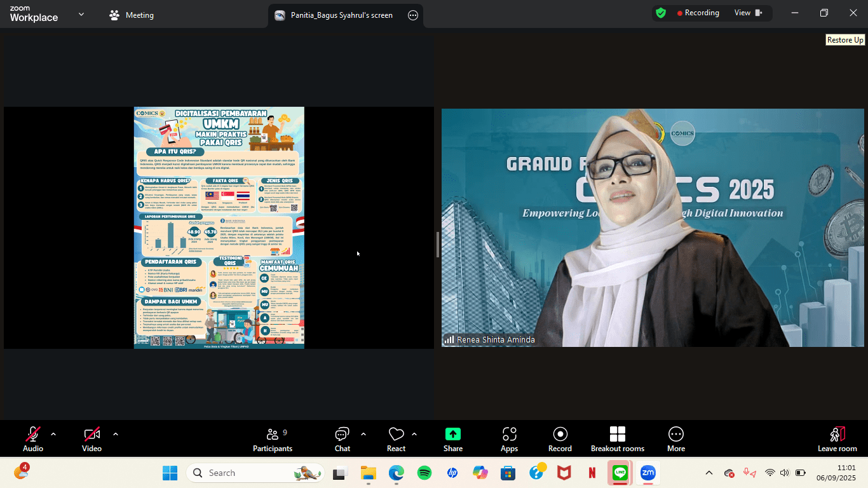The width and height of the screenshot is (868, 488).
Task: Expand audio options caret next to Audio
Action: coord(53,434)
